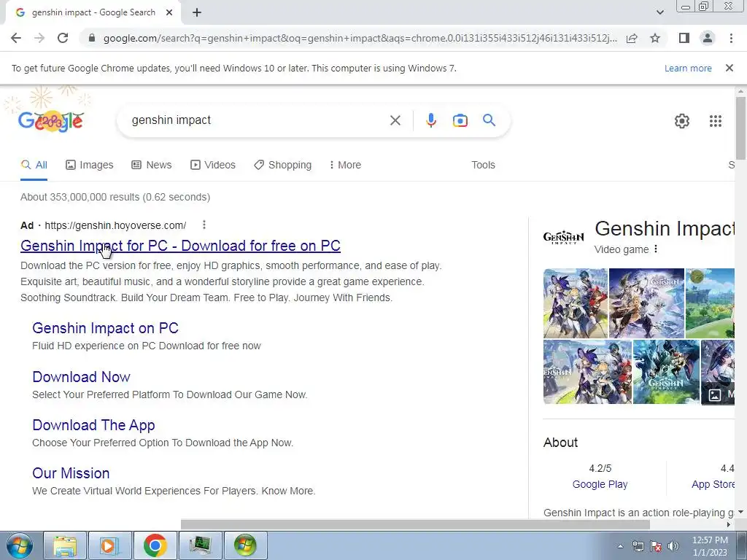Switch to Shopping tab
Viewport: 747px width, 560px height.
(x=282, y=165)
